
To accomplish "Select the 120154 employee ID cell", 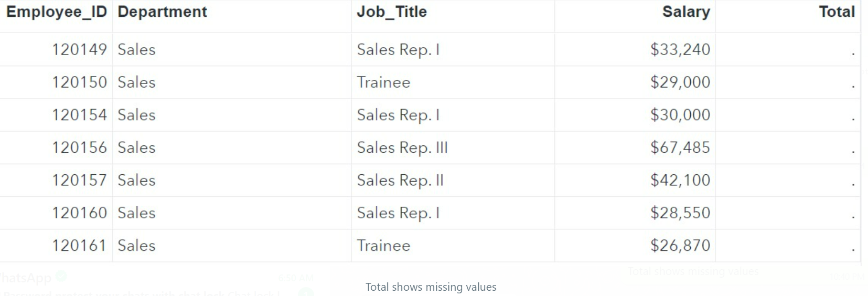I will pos(79,115).
